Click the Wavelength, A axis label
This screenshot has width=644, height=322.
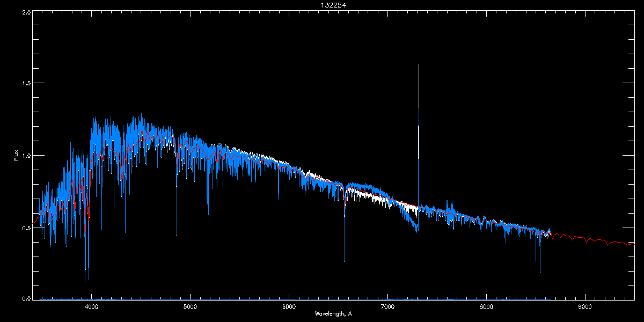333,313
